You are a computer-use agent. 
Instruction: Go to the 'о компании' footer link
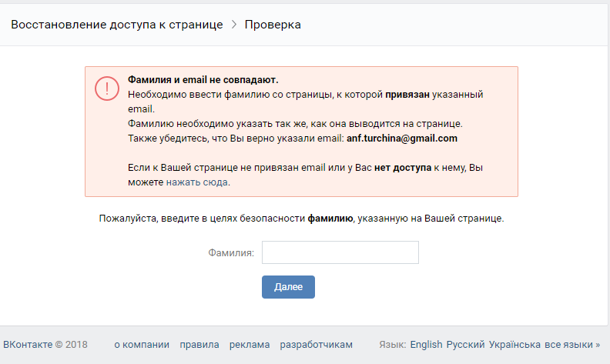click(x=141, y=345)
